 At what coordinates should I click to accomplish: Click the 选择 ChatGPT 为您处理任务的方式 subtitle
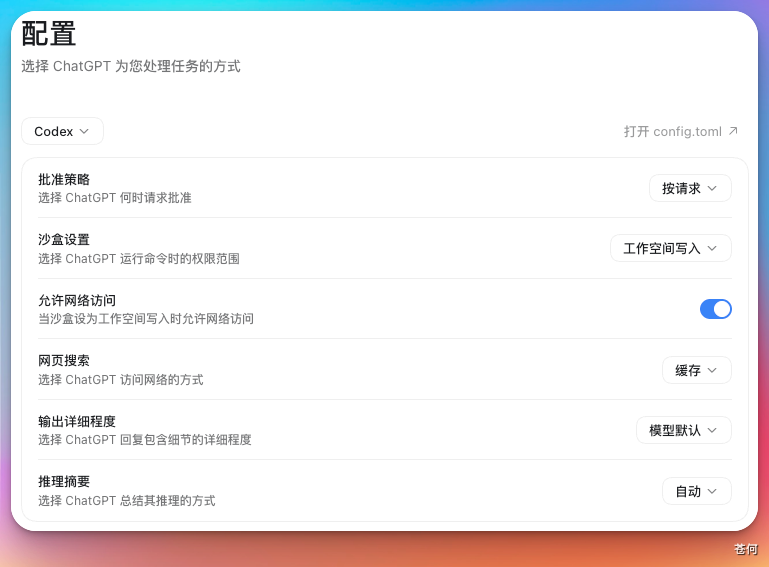tap(131, 66)
